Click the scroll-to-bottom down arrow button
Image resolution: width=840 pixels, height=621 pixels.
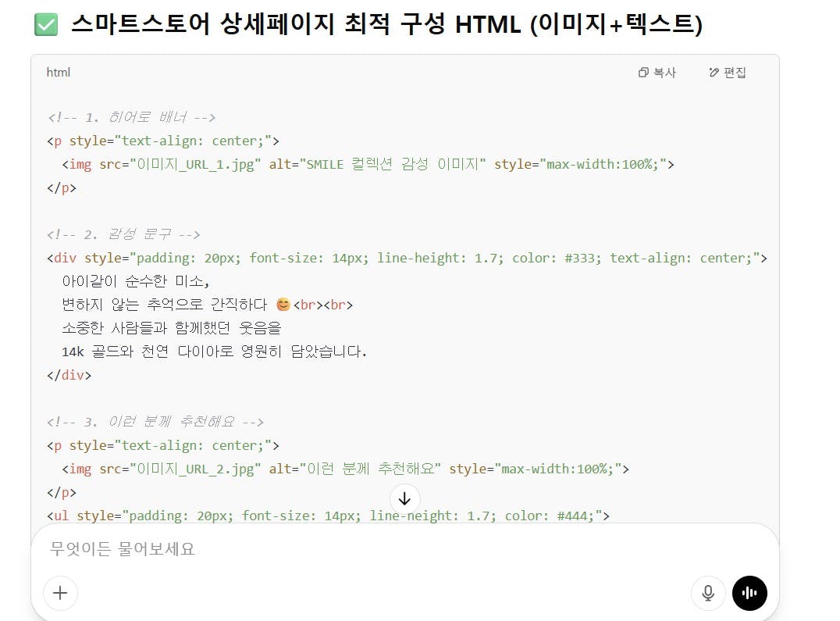point(404,499)
